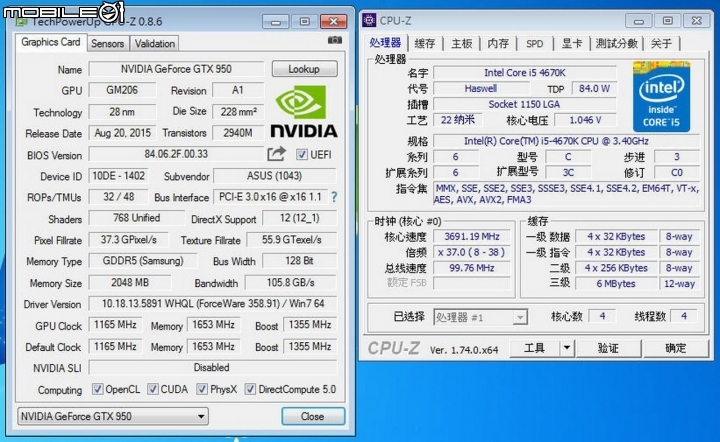Screen dimensions: 720x442
Task: Click the bus interface question mark
Action: (x=334, y=197)
